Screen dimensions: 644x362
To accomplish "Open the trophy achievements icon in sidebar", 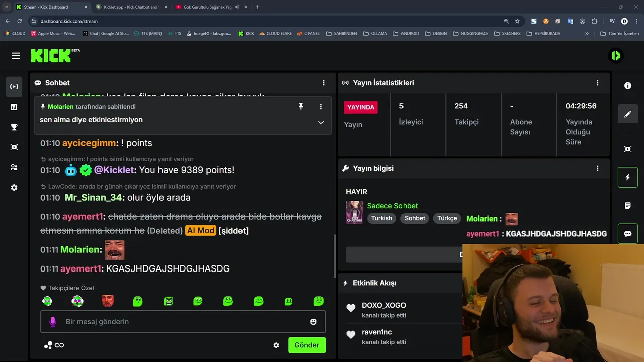I will tap(14, 127).
